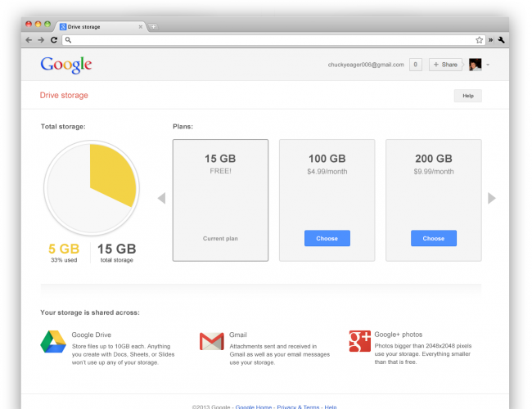Click the yellow minimize window button
This screenshot has width=532, height=409.
[x=38, y=24]
